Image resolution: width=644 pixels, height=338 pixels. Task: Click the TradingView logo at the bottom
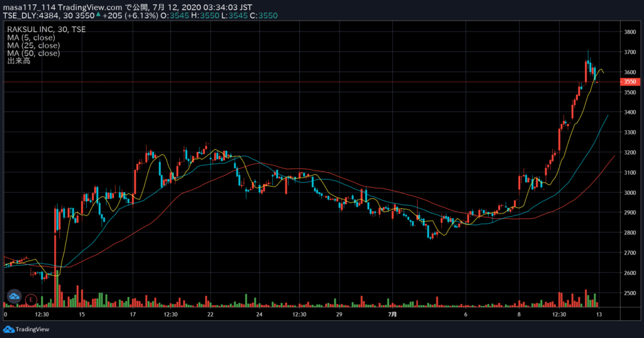tap(26, 329)
